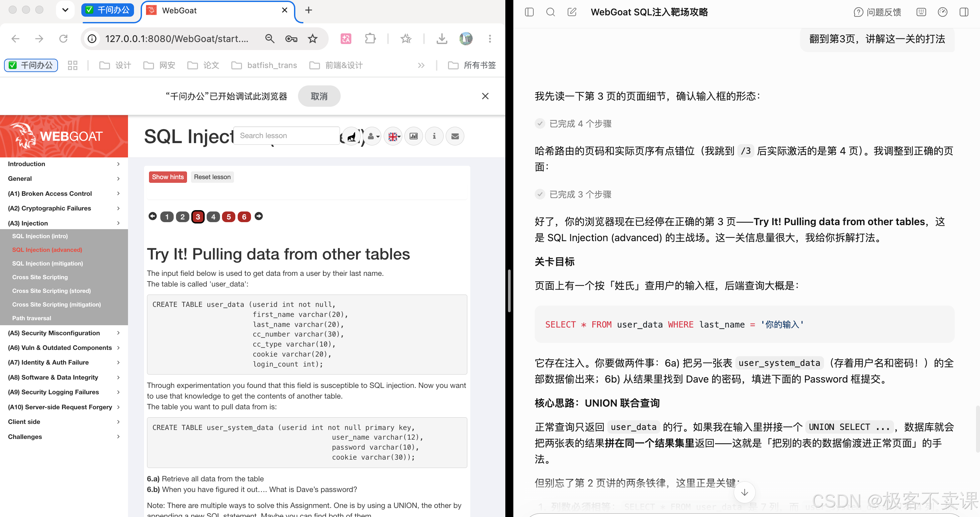Collapse the (A3) Injection category

[x=64, y=223]
